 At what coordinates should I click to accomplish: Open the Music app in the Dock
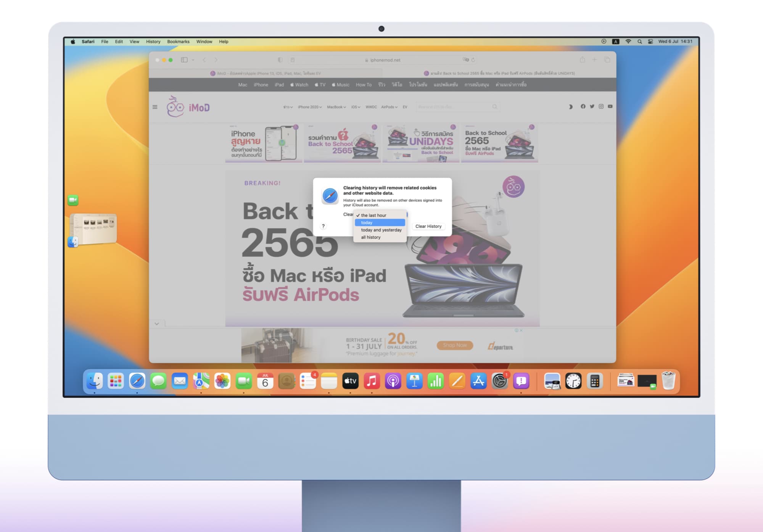pos(372,381)
